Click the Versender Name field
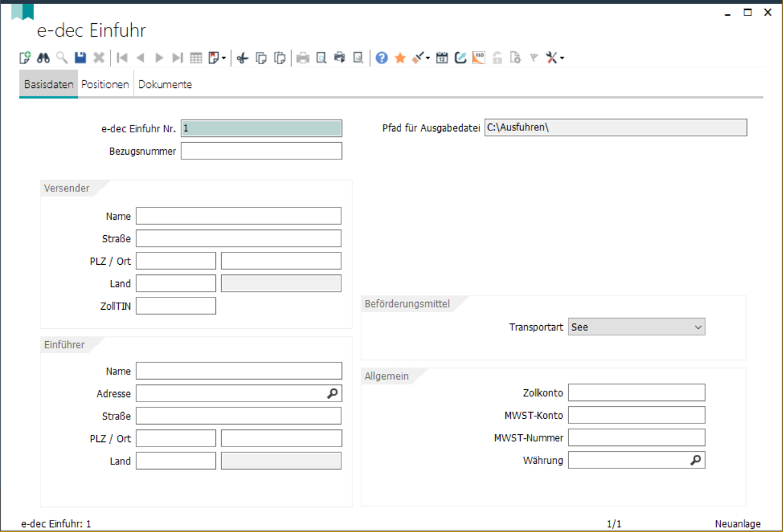Image resolution: width=783 pixels, height=532 pixels. (239, 216)
